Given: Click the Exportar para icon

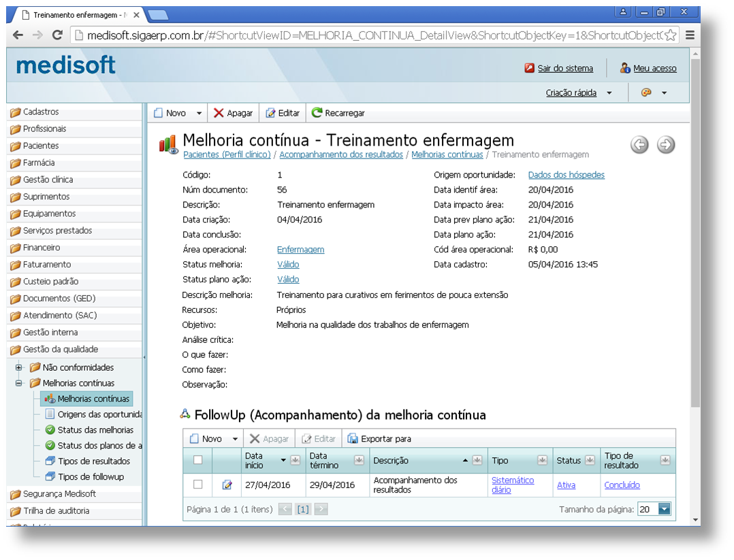Looking at the screenshot, I should coord(353,439).
